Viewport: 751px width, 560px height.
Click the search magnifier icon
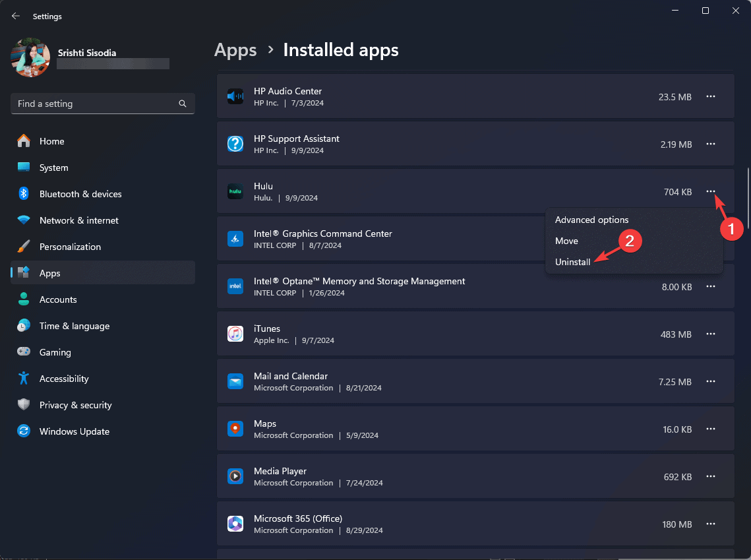click(x=183, y=104)
